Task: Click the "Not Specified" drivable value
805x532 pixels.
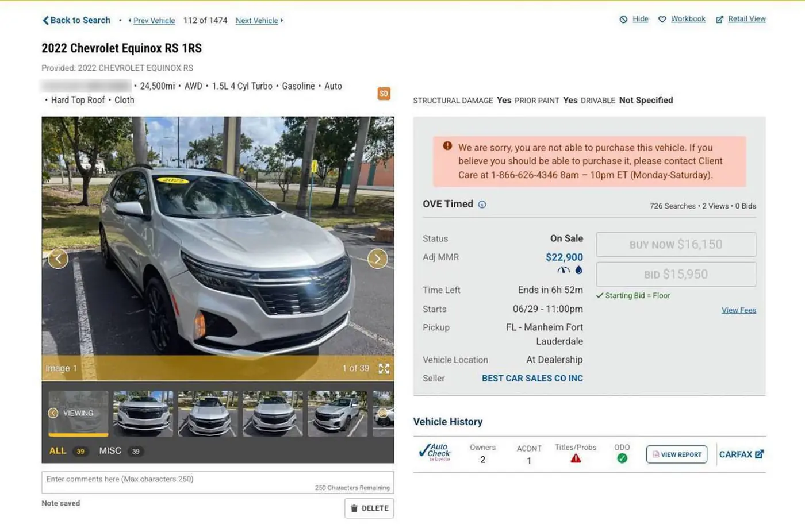Action: 646,101
